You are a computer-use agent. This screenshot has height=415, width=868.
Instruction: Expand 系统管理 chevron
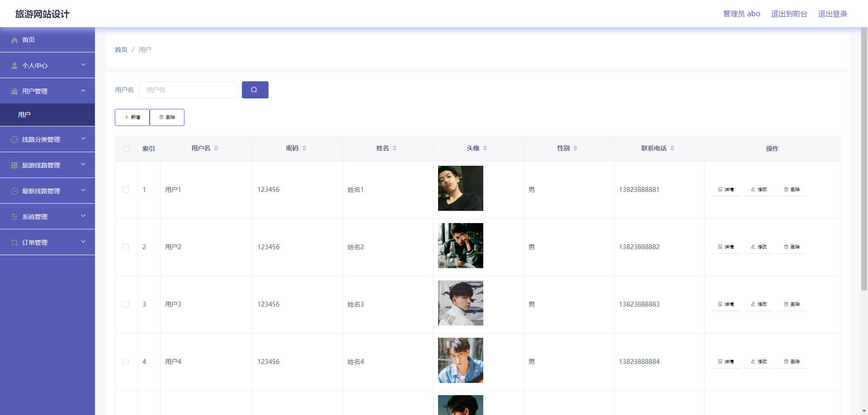pyautogui.click(x=83, y=216)
